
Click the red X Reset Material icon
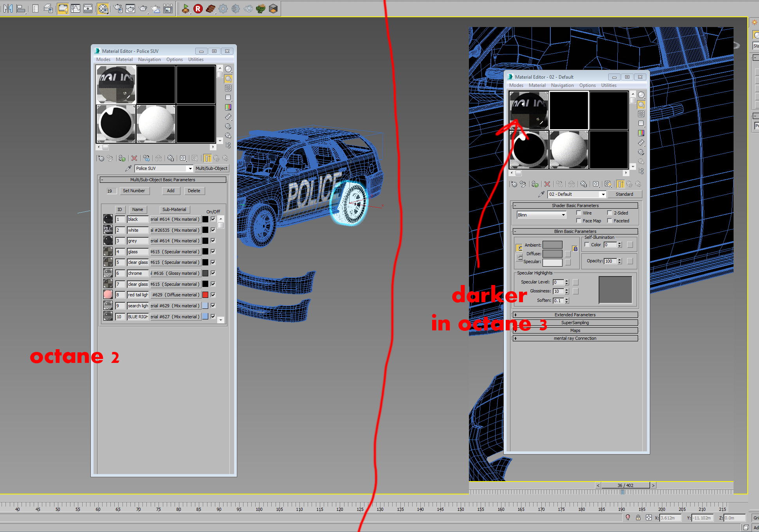pos(134,158)
